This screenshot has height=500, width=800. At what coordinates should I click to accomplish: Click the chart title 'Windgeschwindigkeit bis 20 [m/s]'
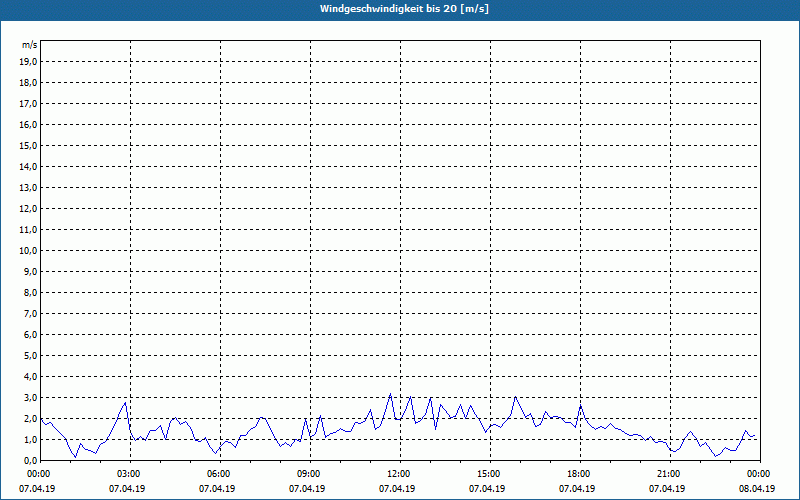click(x=404, y=9)
